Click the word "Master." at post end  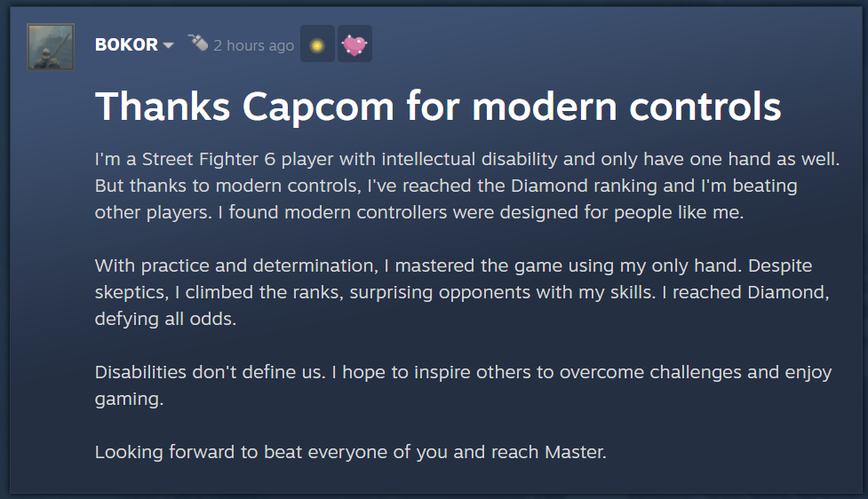point(576,452)
